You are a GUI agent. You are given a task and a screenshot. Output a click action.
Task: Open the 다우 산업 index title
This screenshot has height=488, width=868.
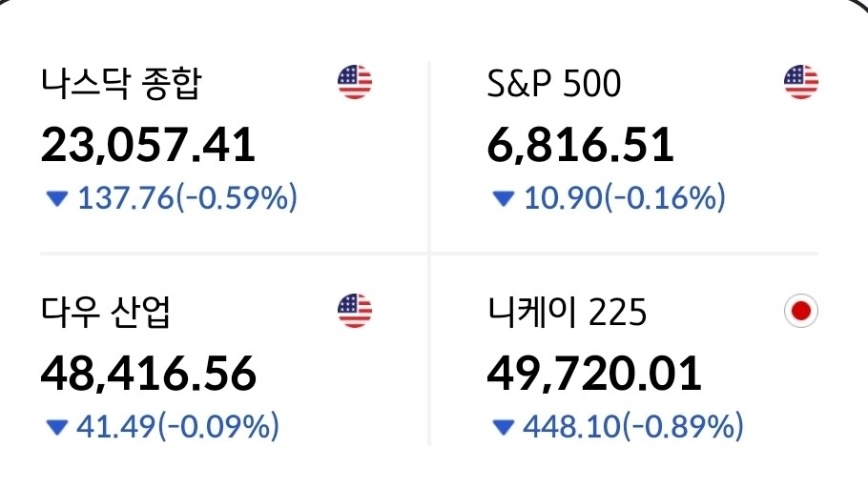[x=106, y=313]
